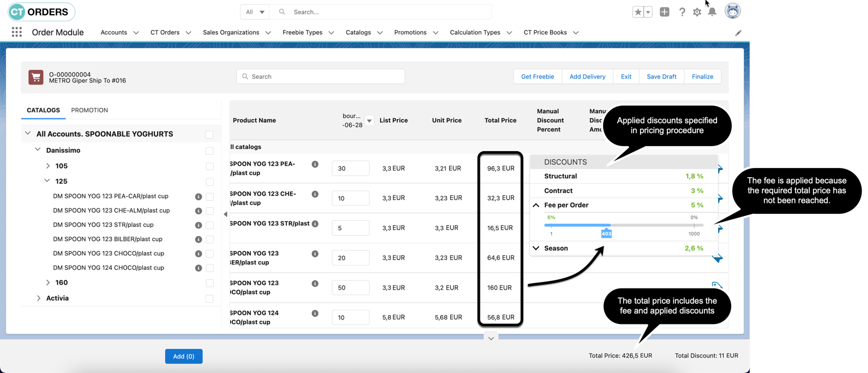Collapse the Fee per Order discount section
Viewport: 868px width, 373px height.
pos(536,205)
